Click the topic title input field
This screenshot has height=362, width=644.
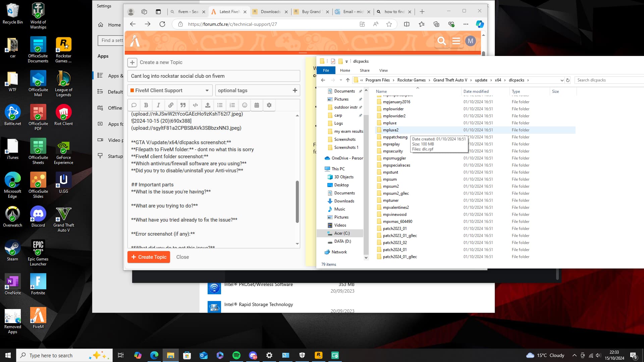point(214,76)
